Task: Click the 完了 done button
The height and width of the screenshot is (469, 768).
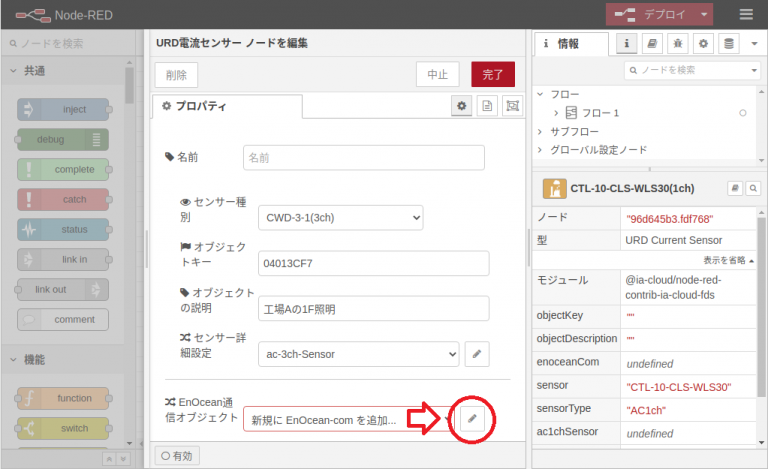Action: (x=493, y=74)
